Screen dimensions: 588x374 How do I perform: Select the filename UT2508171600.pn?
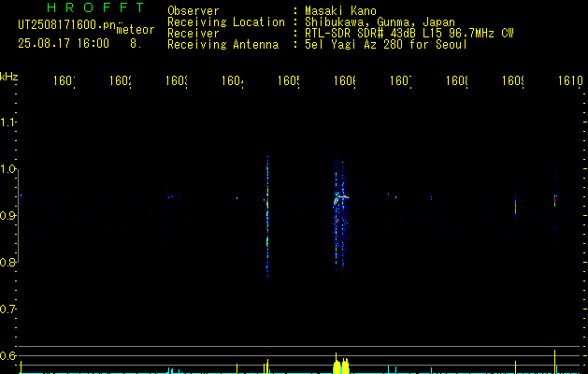(67, 25)
